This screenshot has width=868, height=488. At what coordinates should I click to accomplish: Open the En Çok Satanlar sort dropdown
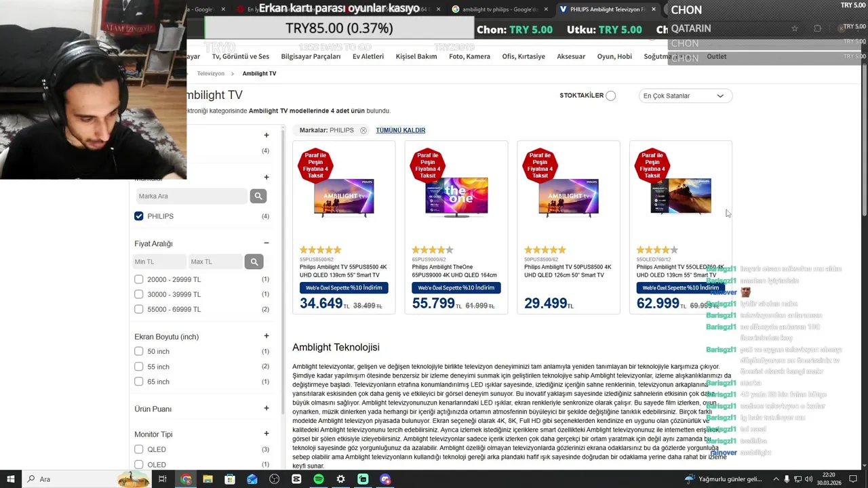[x=685, y=96]
